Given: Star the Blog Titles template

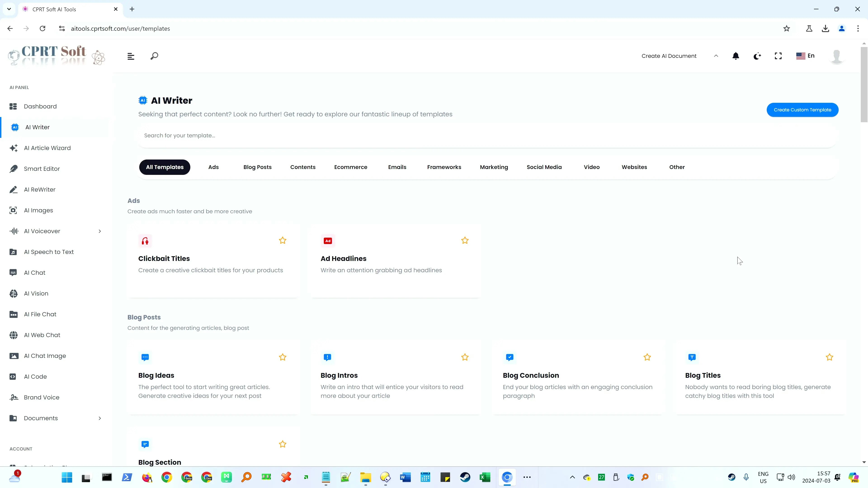Looking at the screenshot, I should point(829,357).
